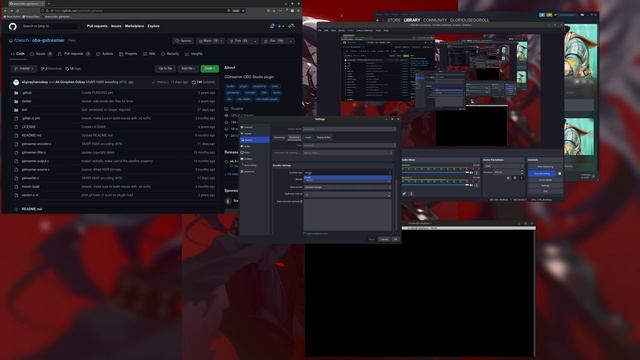Screen dimensions: 640x360
Task: Open gstreamer-encoder.c file
Action: point(36,144)
